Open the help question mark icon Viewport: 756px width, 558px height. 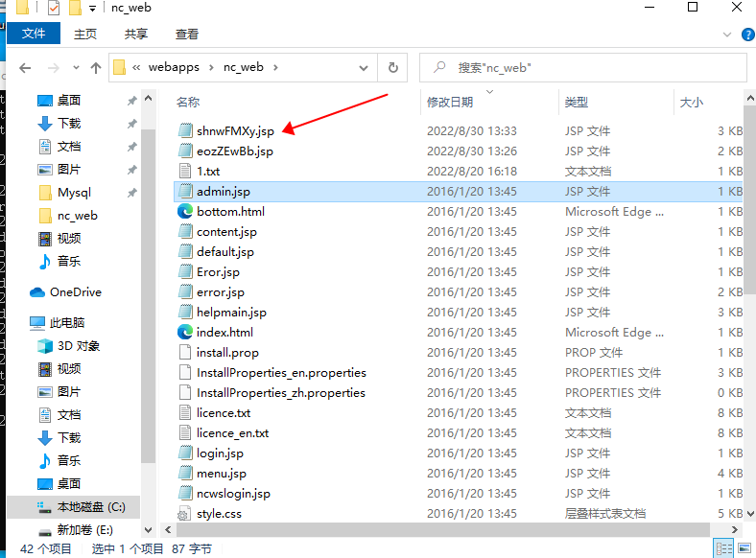click(x=747, y=35)
